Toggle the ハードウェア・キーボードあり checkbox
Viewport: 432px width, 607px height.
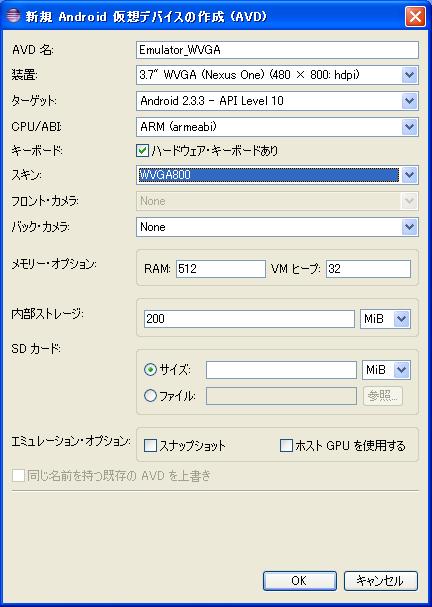tap(142, 151)
